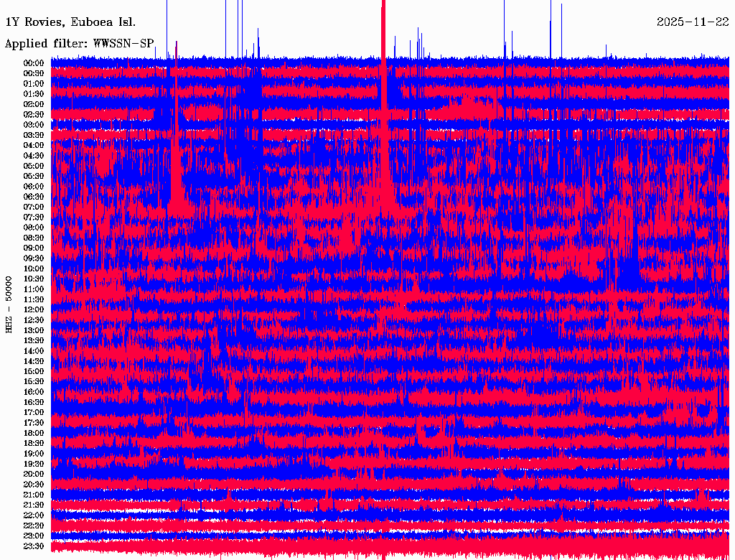Select the 18:00 time label
The image size is (735, 560).
pyautogui.click(x=34, y=433)
